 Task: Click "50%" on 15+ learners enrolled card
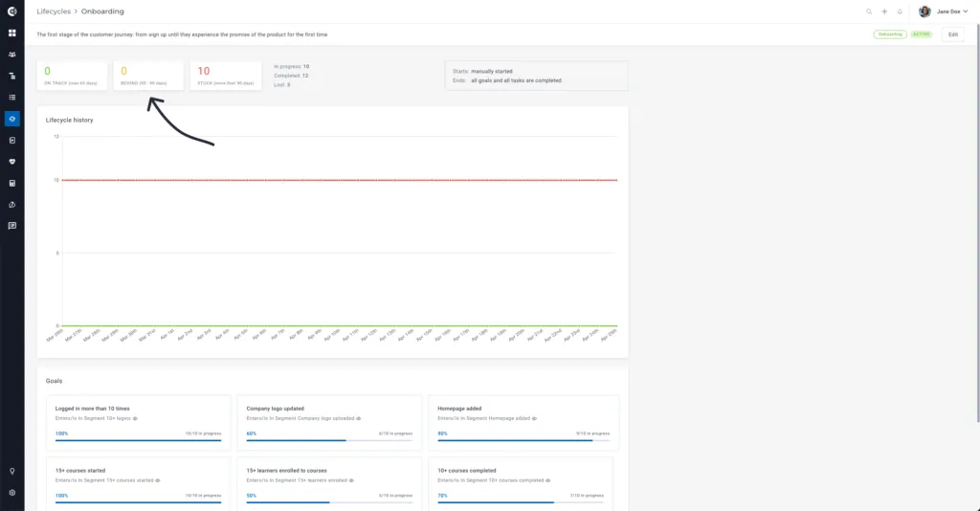252,496
